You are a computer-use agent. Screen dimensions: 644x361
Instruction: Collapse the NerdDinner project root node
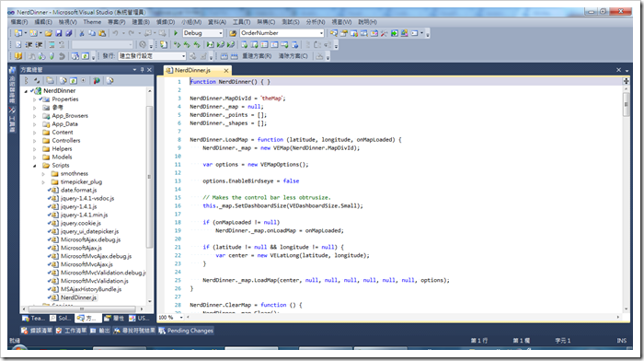coord(27,91)
